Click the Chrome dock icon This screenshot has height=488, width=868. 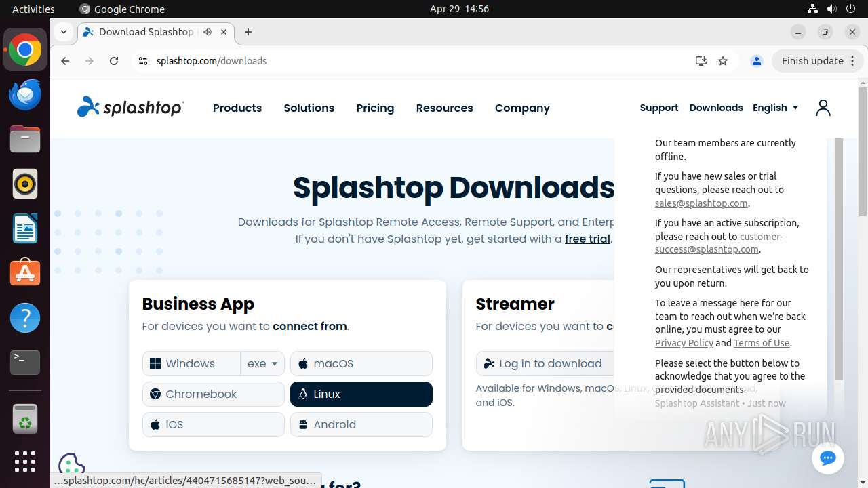click(x=25, y=50)
